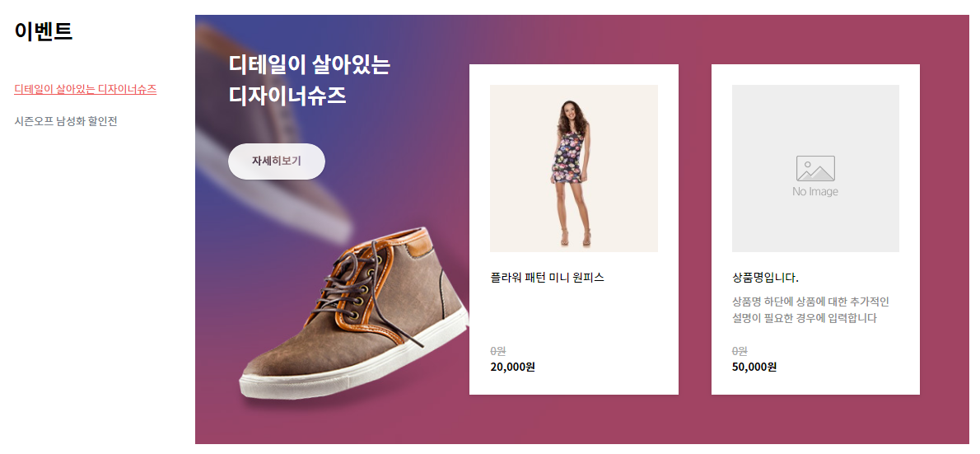980x454 pixels.
Task: Select the 50,000원 sale price
Action: click(754, 367)
